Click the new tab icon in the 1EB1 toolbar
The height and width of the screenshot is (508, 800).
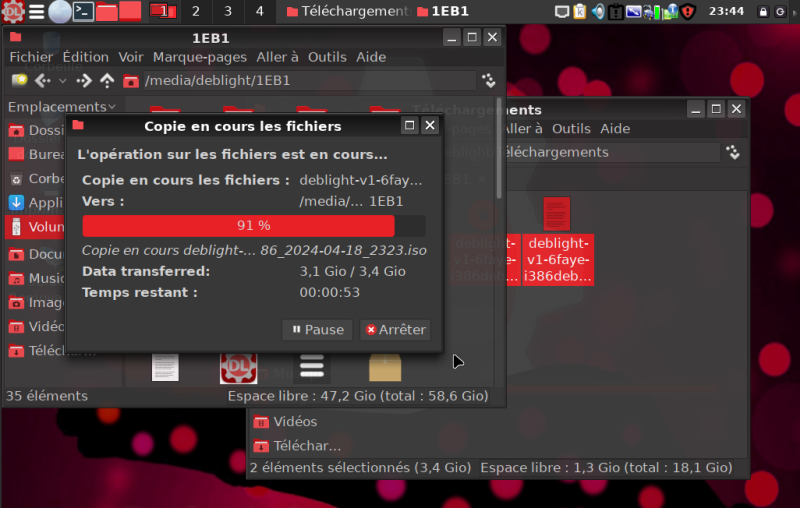(19, 81)
